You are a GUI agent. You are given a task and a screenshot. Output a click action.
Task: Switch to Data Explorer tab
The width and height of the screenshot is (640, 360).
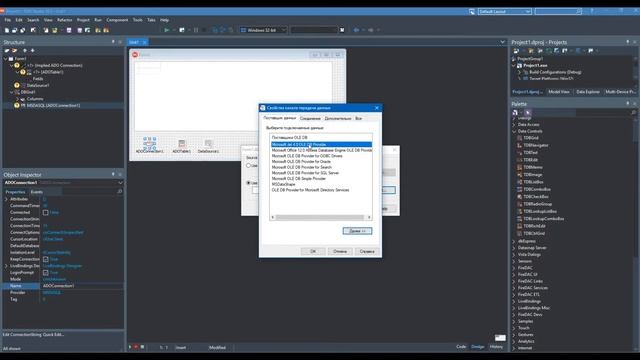pos(588,92)
